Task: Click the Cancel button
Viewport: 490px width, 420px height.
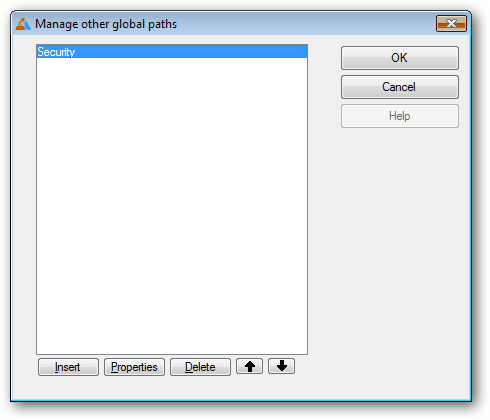Action: (400, 87)
